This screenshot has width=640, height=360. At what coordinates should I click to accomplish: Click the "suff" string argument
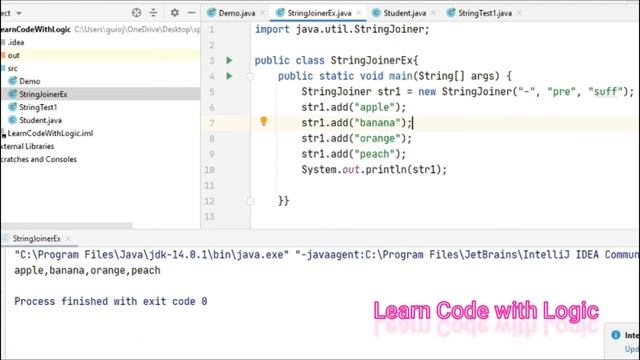coord(605,91)
